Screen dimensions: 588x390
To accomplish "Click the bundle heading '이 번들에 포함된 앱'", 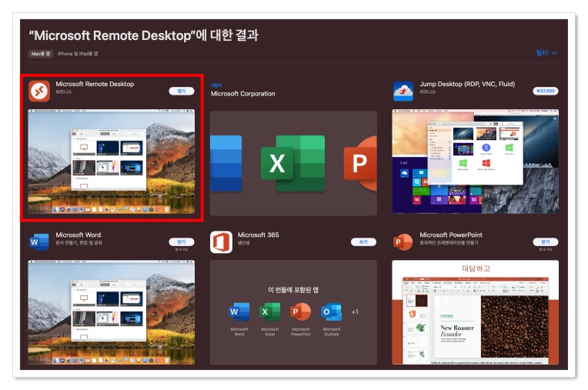I will pyautogui.click(x=293, y=289).
